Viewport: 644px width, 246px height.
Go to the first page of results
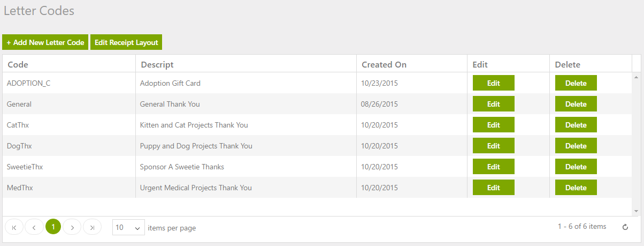[14, 227]
